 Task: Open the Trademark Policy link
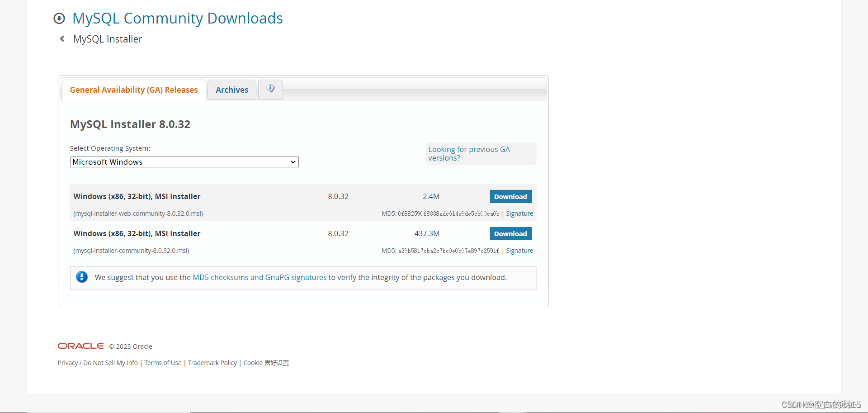click(212, 363)
